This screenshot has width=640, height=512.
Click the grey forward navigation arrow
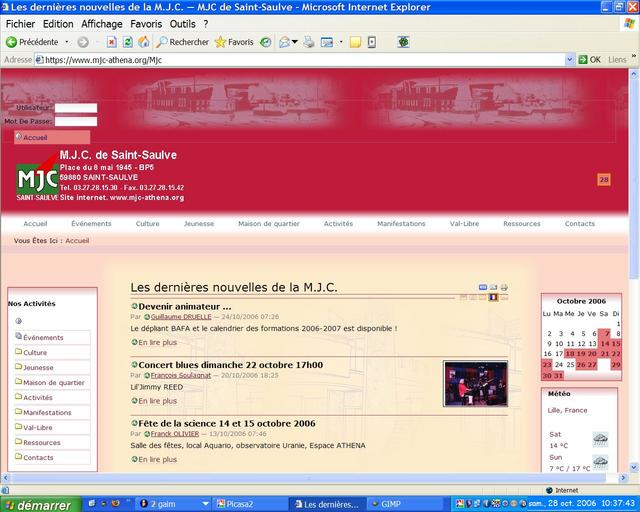tap(83, 42)
